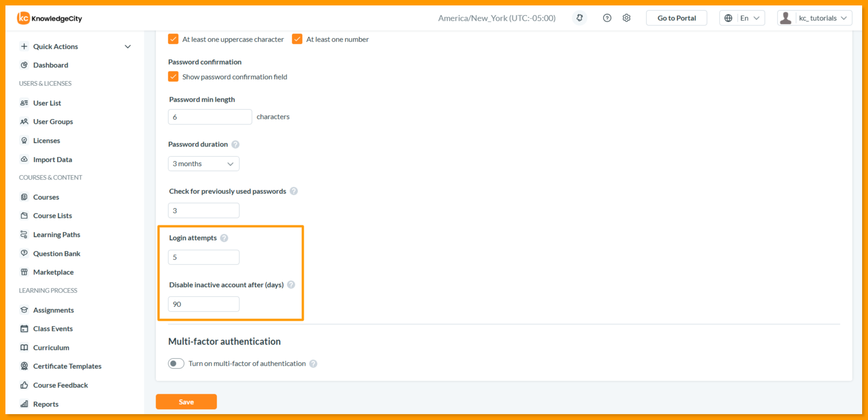This screenshot has height=420, width=868.
Task: Click the Curriculum book icon
Action: point(24,347)
